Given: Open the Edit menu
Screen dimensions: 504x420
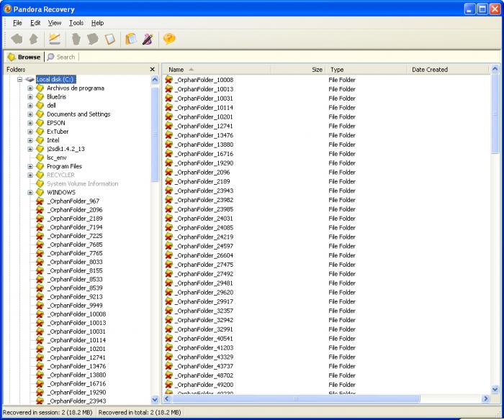Looking at the screenshot, I should tap(35, 23).
